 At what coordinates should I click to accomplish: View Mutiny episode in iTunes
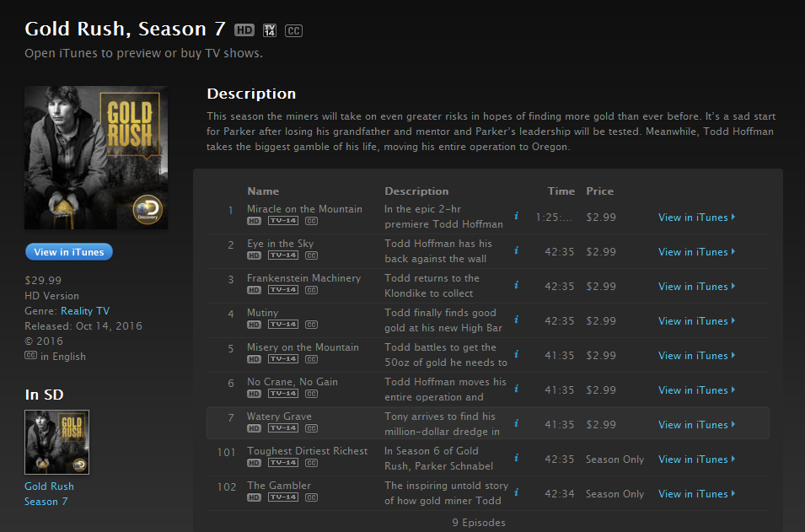(696, 321)
